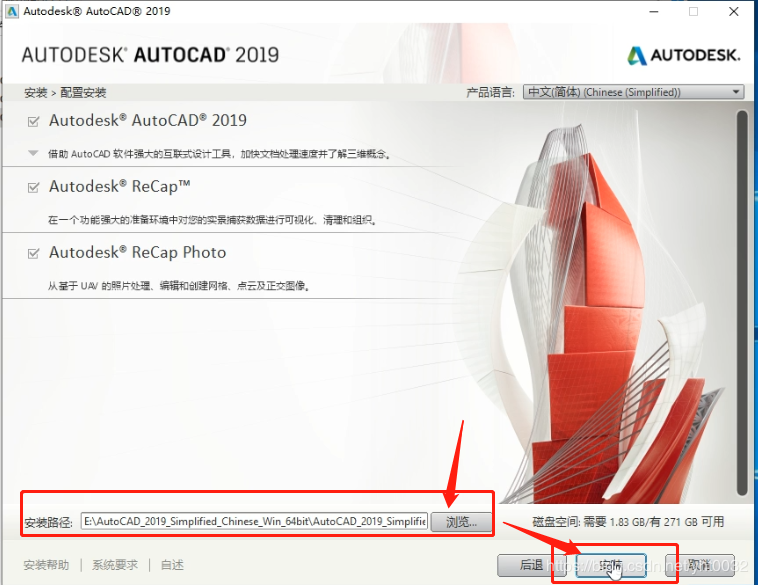Select the Autodesk ReCap product title
758x585 pixels.
120,187
